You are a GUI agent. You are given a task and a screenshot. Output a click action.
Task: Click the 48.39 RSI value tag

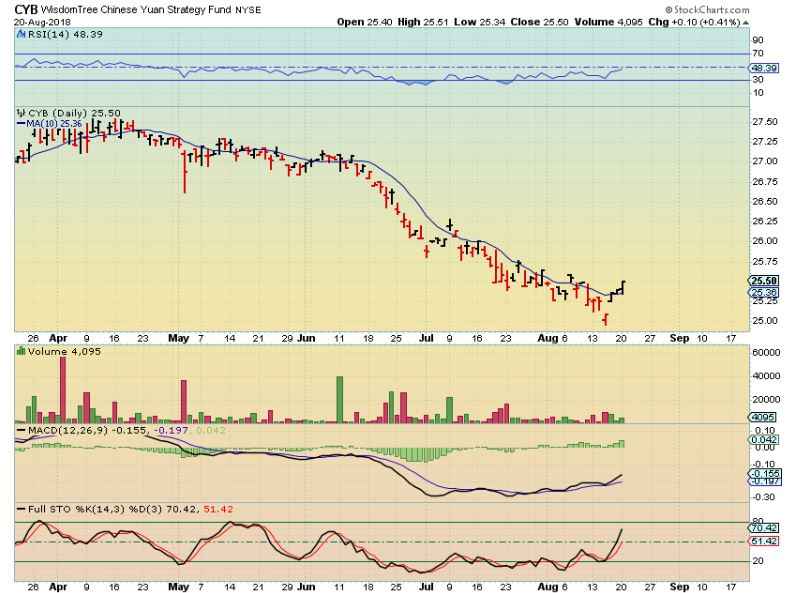tap(763, 68)
